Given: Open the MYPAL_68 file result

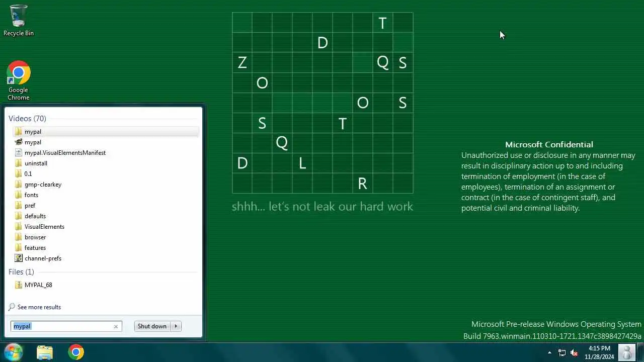Looking at the screenshot, I should (106, 285).
